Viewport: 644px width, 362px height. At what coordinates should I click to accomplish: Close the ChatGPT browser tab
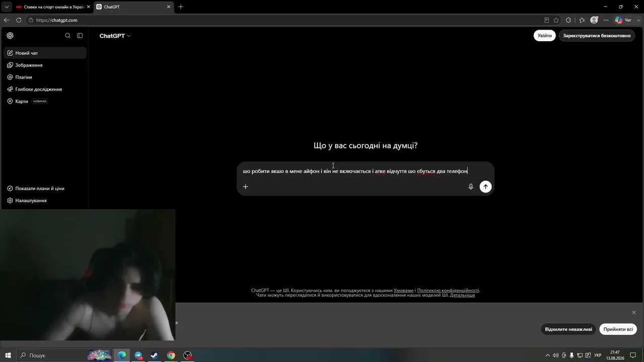[x=169, y=7]
